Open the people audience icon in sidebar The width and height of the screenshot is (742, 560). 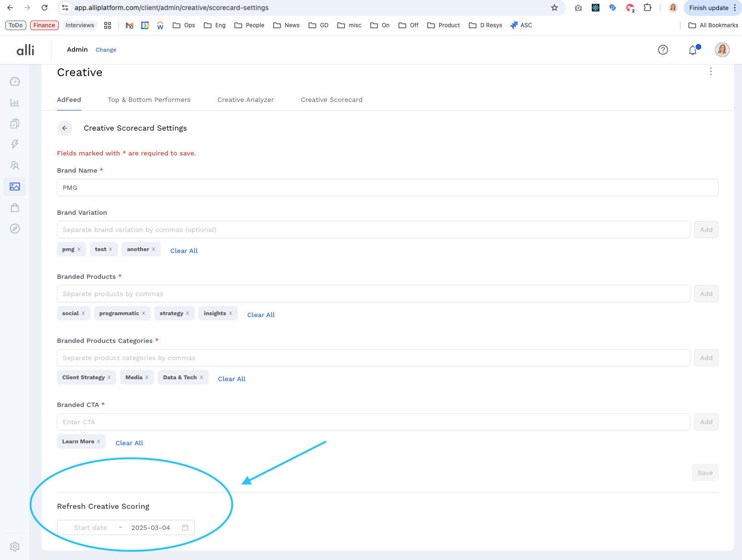tap(15, 165)
